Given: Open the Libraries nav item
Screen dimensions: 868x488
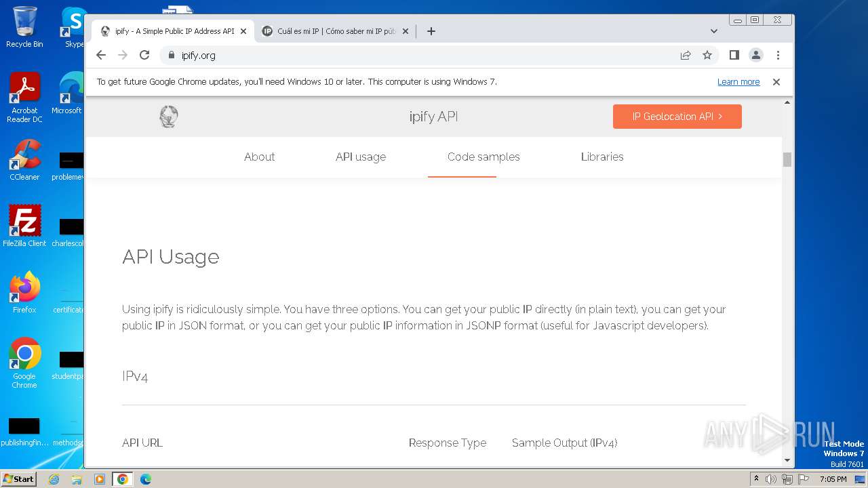Looking at the screenshot, I should point(602,157).
